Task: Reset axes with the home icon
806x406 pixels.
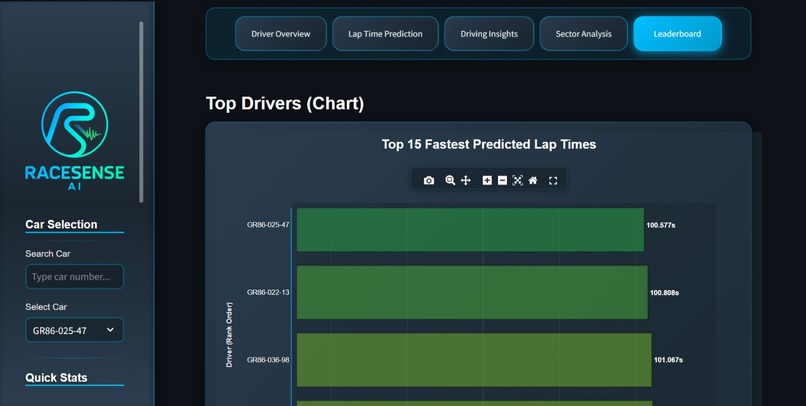Action: pos(533,180)
